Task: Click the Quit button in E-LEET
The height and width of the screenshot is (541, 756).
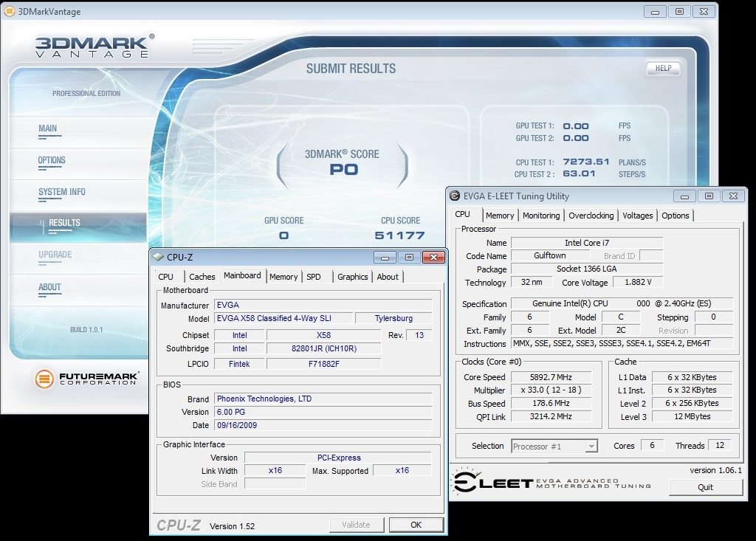Action: (705, 487)
